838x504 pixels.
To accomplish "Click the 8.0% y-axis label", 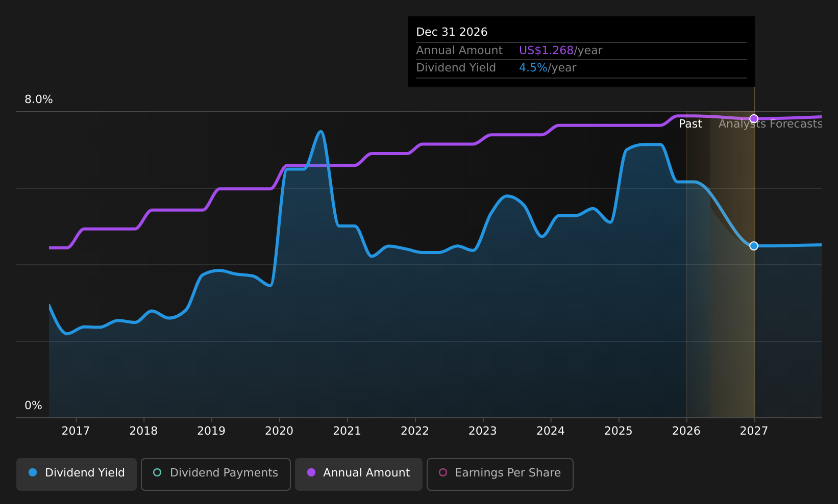I will [39, 99].
